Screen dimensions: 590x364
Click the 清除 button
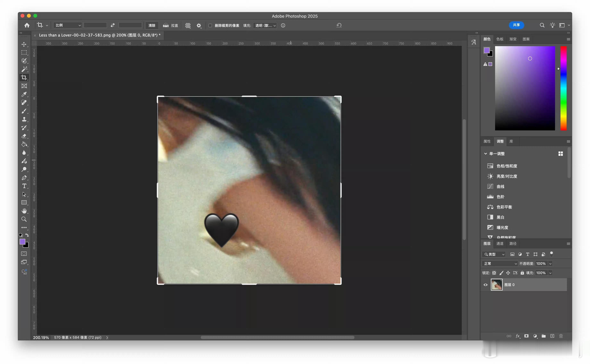[152, 25]
